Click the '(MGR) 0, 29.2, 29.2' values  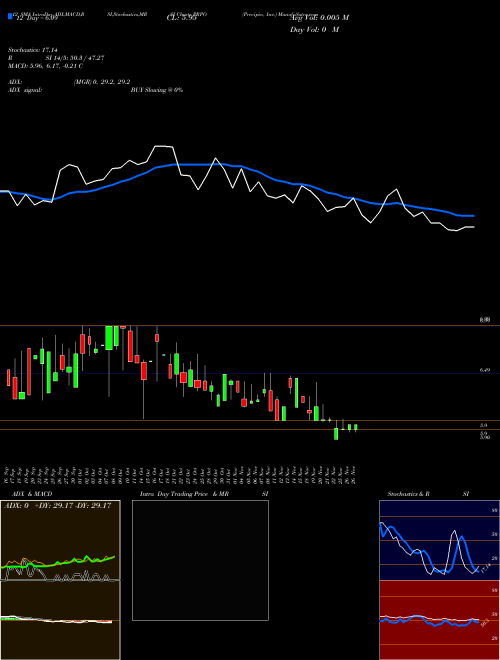pos(102,82)
